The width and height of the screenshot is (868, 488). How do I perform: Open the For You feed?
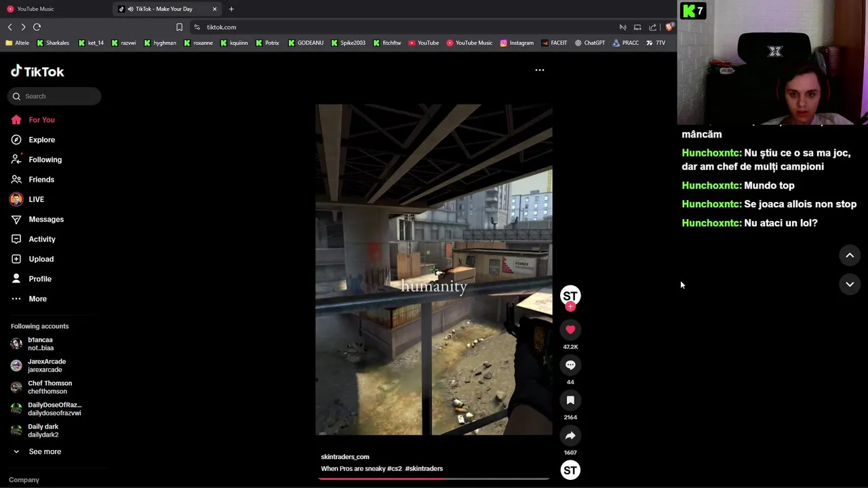click(x=33, y=120)
